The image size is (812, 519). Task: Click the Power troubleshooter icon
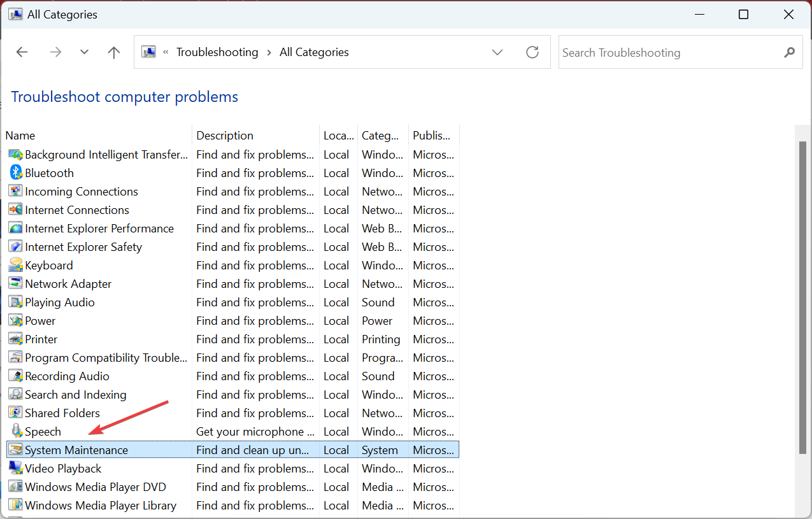pos(15,320)
